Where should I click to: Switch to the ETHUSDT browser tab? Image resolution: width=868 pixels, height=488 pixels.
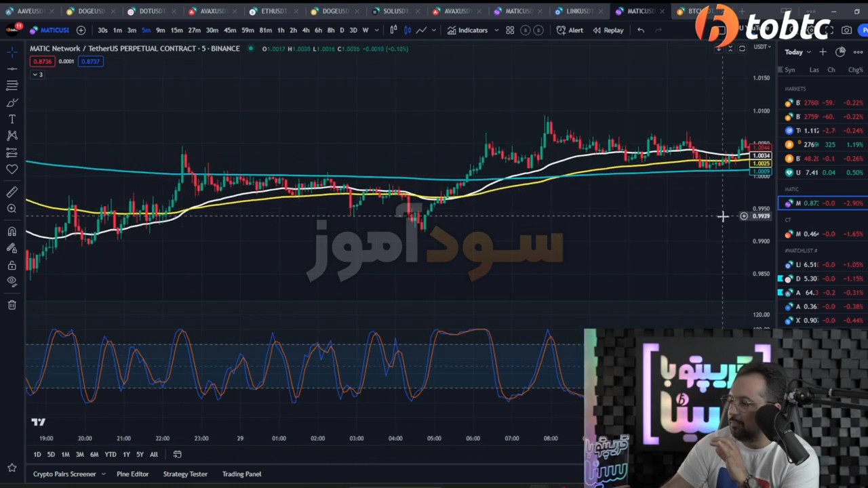pos(273,11)
